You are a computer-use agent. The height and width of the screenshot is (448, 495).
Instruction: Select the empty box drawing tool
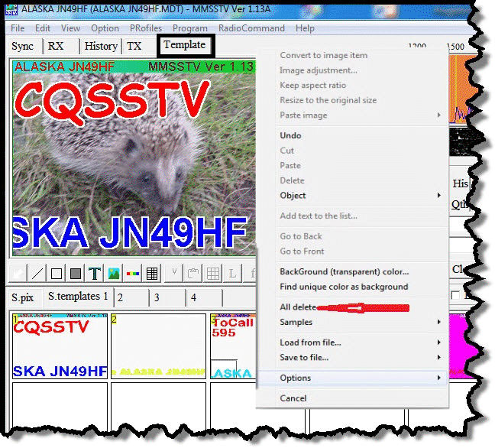[x=57, y=274]
